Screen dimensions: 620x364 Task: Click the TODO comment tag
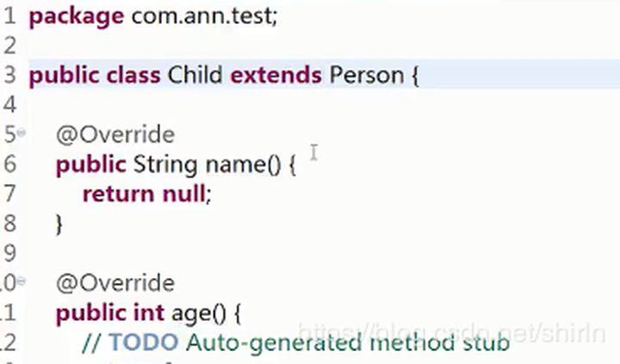[144, 342]
